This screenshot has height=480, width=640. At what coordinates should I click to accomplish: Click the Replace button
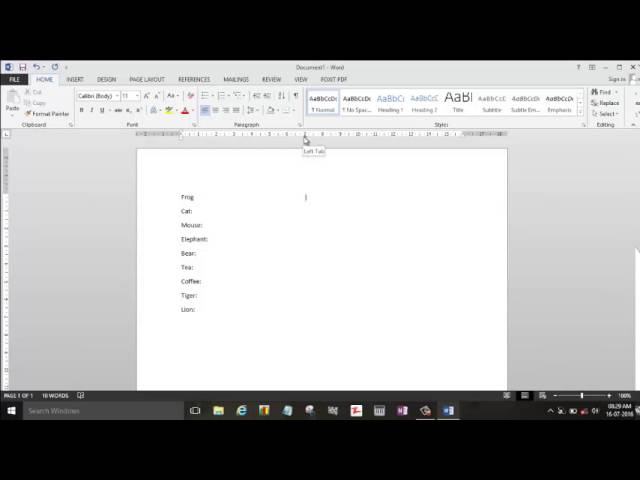tap(607, 103)
